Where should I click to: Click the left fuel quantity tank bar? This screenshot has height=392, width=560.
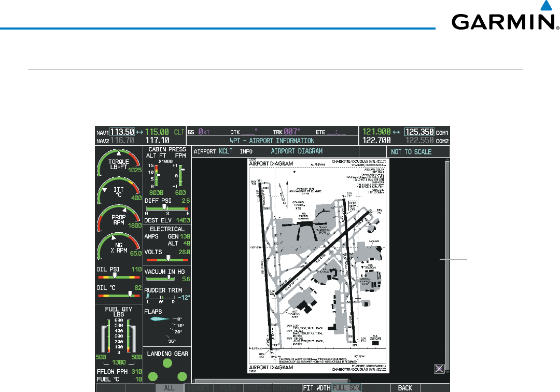tap(106, 336)
